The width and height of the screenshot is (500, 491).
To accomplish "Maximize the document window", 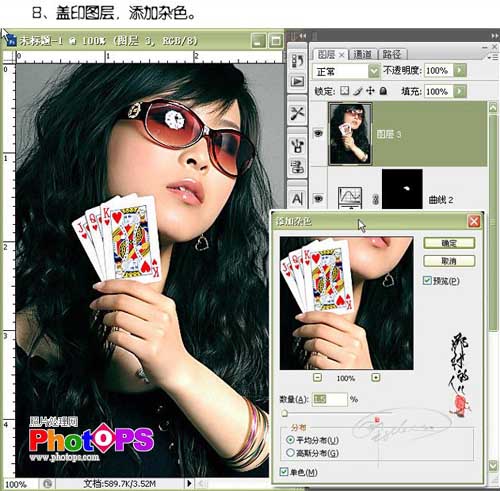I will coord(276,41).
